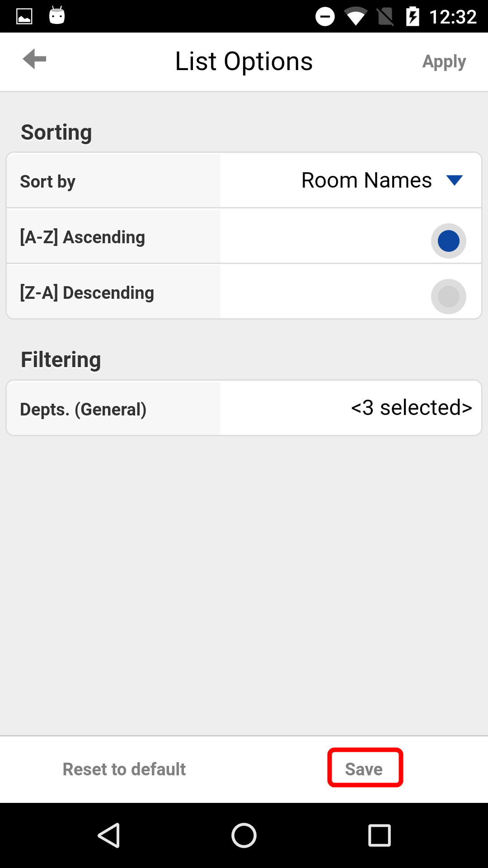Tap the [A-Z] Ascending label

[82, 237]
